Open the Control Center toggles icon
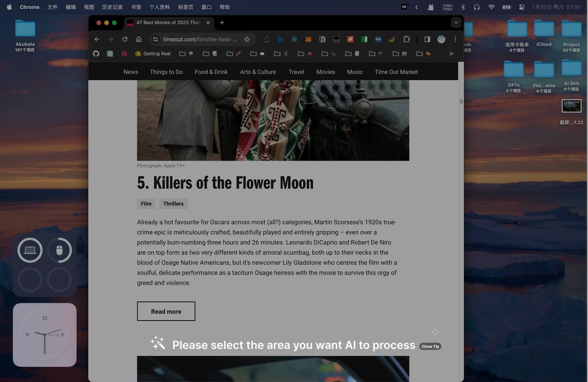This screenshot has width=588, height=382. 522,7
